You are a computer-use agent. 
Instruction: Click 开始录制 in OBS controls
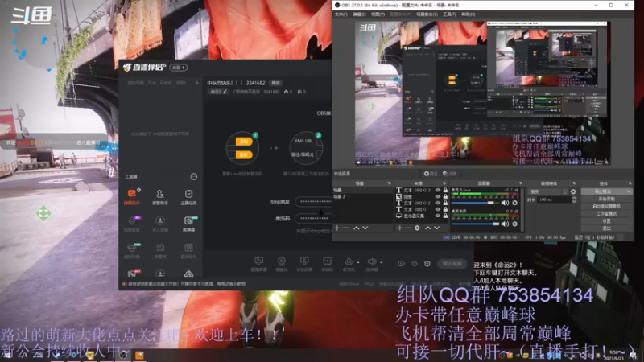pyautogui.click(x=607, y=199)
